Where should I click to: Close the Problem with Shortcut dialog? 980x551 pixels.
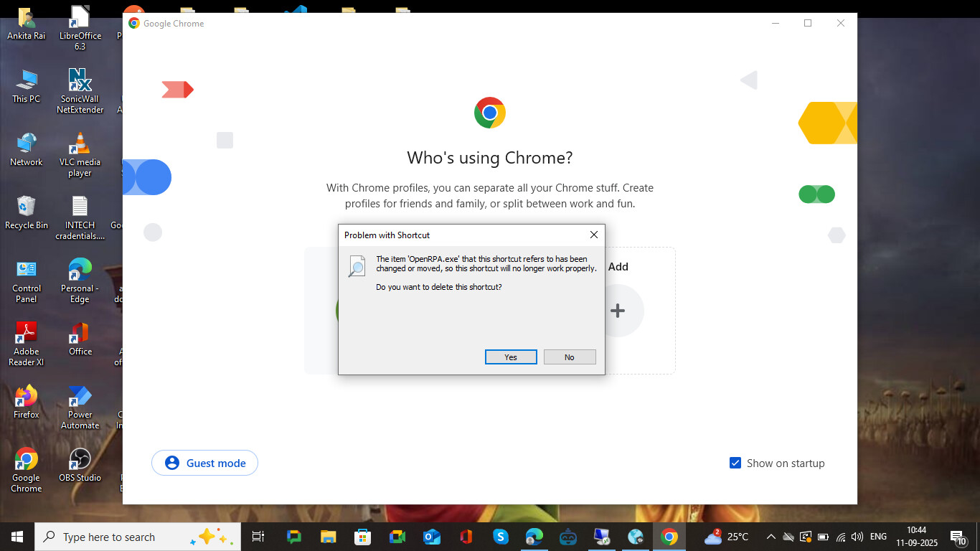[x=593, y=235]
